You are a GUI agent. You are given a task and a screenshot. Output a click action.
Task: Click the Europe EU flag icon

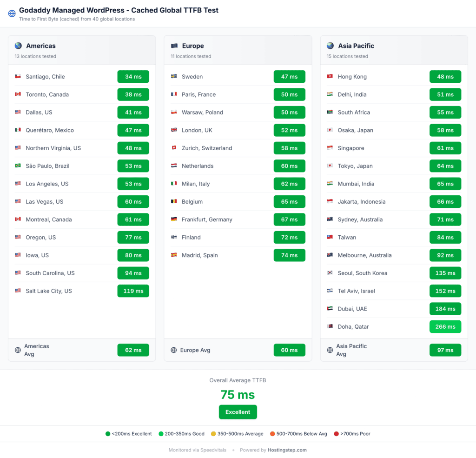click(174, 46)
